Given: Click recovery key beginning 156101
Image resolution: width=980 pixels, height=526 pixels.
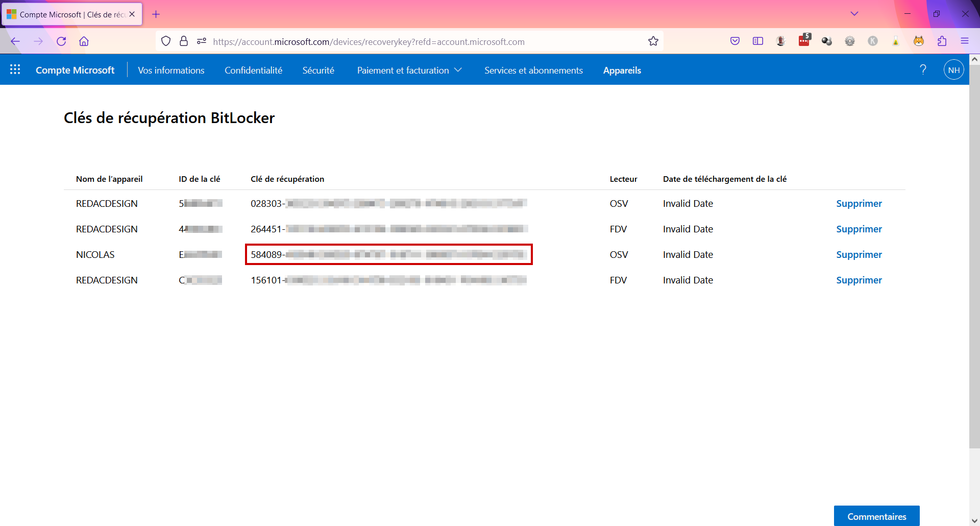Looking at the screenshot, I should (388, 280).
